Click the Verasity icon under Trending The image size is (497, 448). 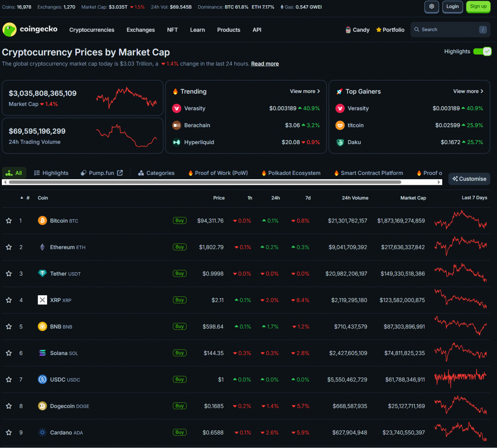coord(176,108)
